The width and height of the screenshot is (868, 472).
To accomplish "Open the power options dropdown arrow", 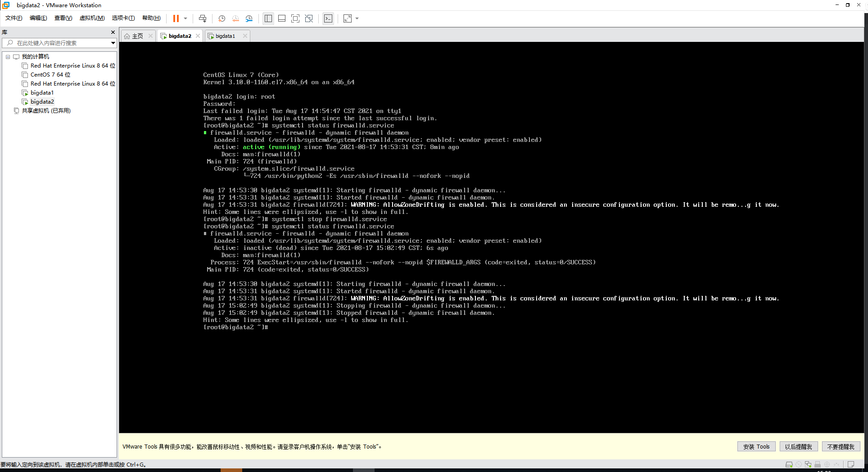I will point(185,18).
